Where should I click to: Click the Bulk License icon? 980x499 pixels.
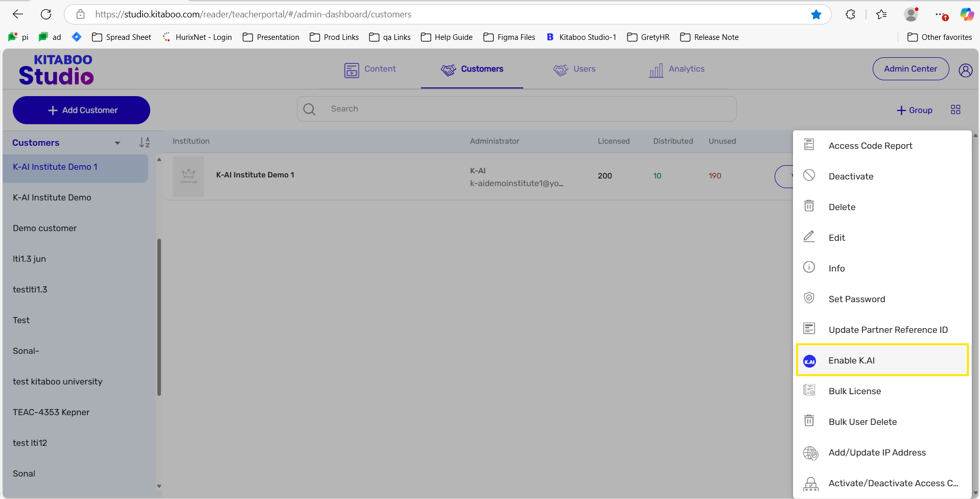pos(809,390)
